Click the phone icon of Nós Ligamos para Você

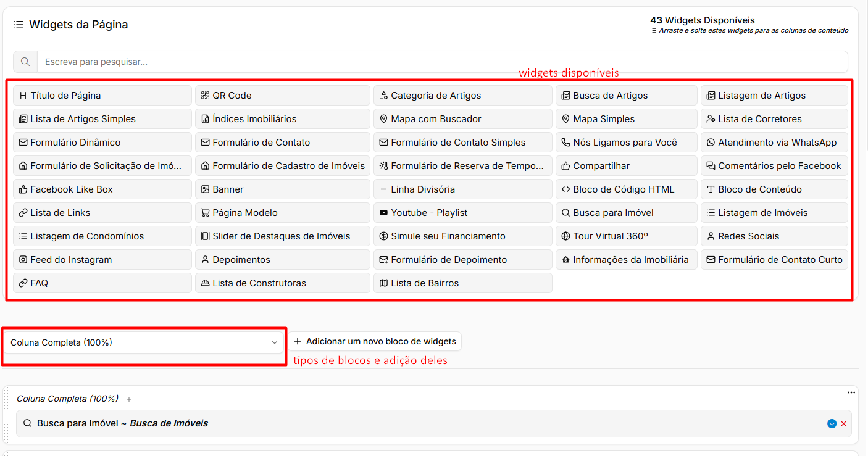click(566, 143)
